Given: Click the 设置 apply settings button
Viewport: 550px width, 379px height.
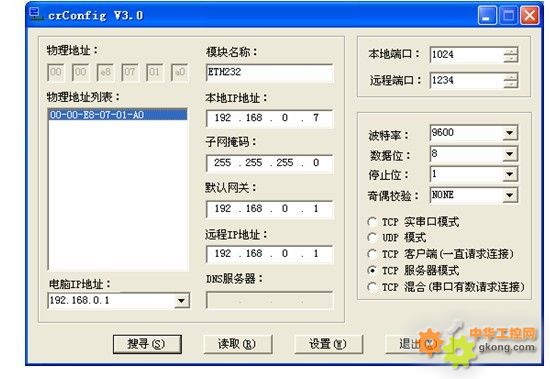Looking at the screenshot, I should (x=328, y=344).
